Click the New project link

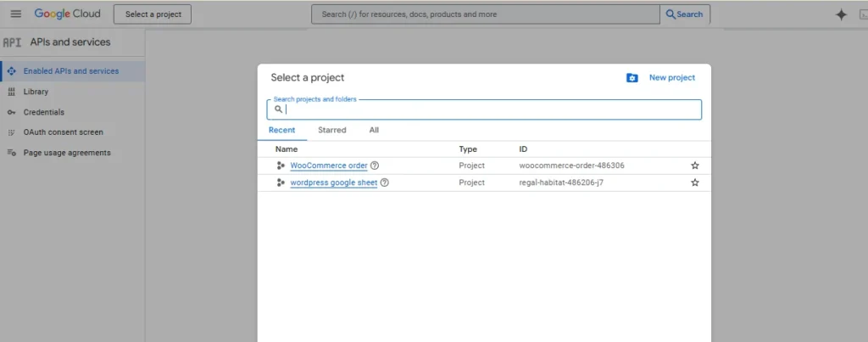(672, 77)
